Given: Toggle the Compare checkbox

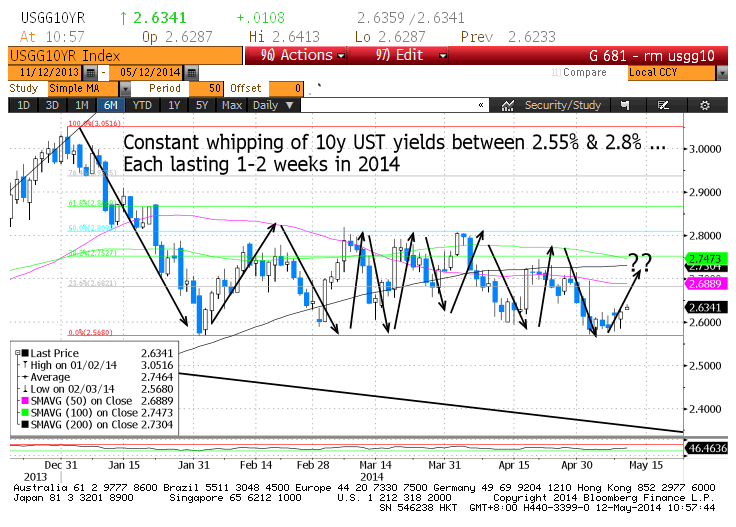Looking at the screenshot, I should click(x=555, y=73).
